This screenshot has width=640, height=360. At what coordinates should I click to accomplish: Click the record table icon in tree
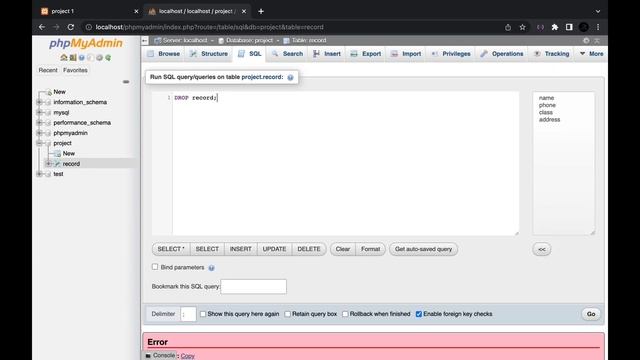pos(58,164)
